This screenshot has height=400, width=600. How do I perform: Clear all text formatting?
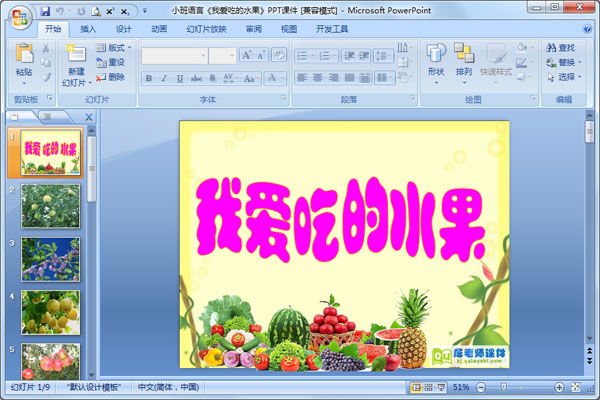click(x=279, y=55)
